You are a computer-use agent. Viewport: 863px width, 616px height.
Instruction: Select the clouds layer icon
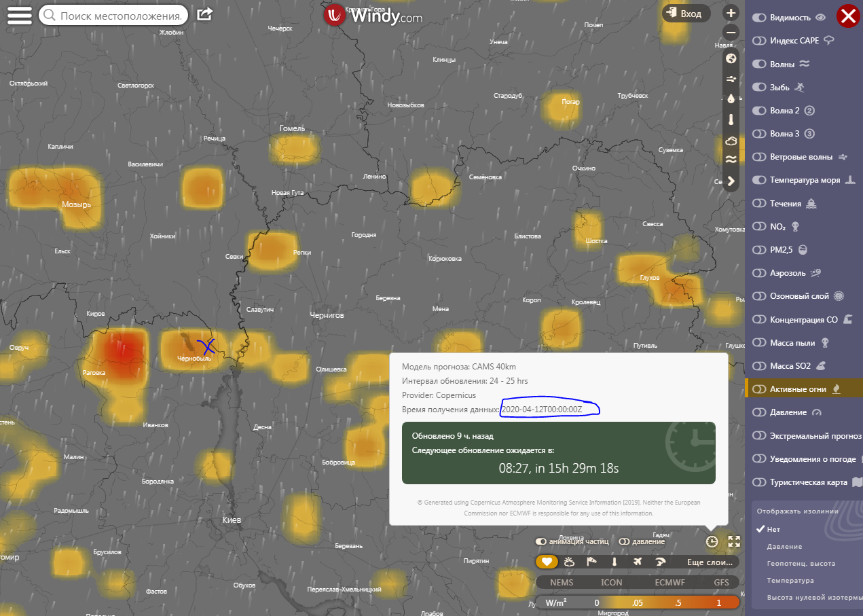[731, 141]
